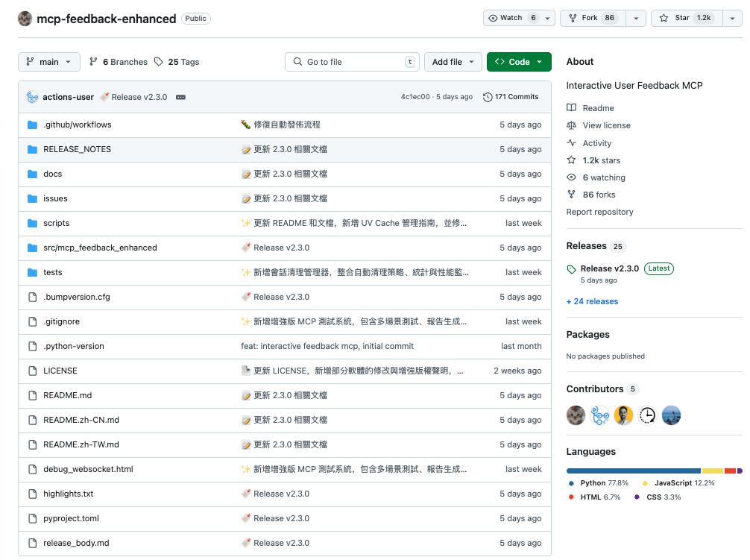Expand the Star lists dropdown arrow
This screenshot has width=750, height=560.
732,18
